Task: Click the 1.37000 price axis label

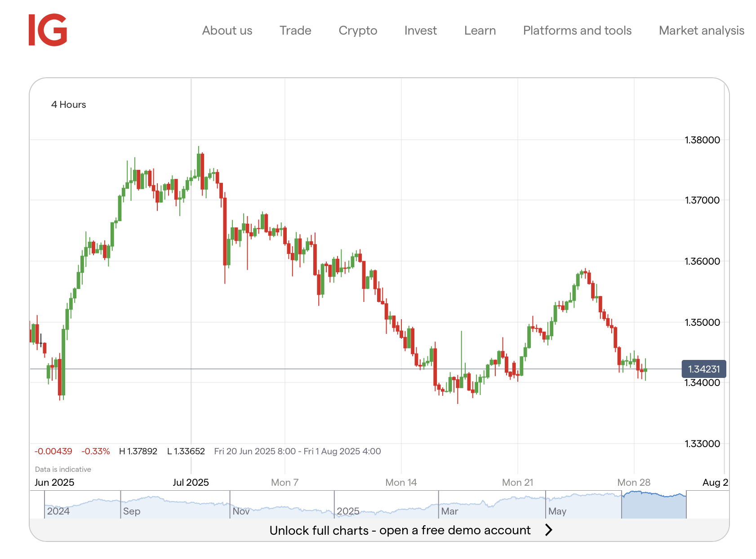Action: 702,200
